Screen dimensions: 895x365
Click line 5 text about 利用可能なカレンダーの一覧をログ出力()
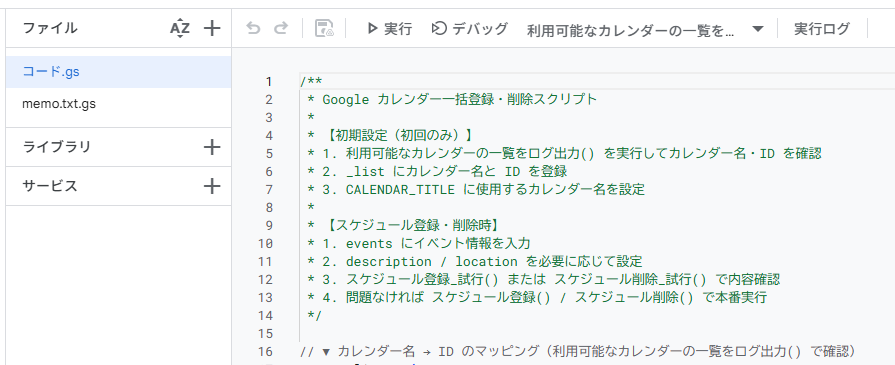tap(564, 154)
